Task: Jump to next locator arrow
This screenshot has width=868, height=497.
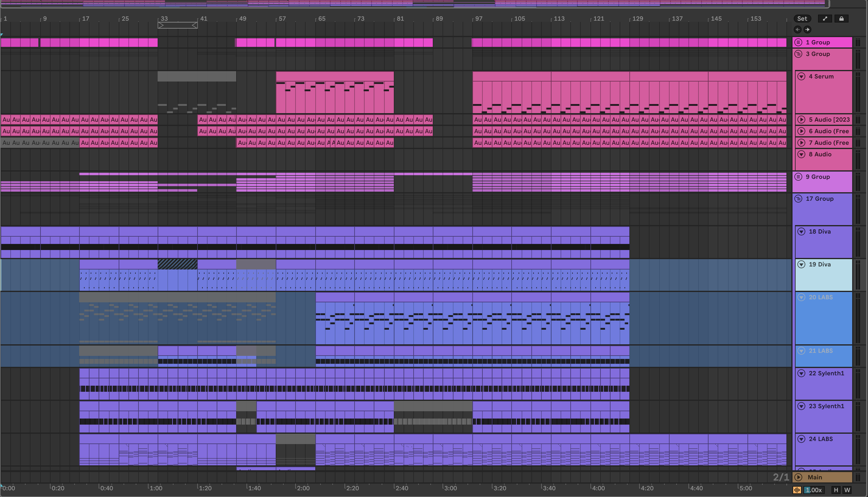Action: pyautogui.click(x=807, y=30)
